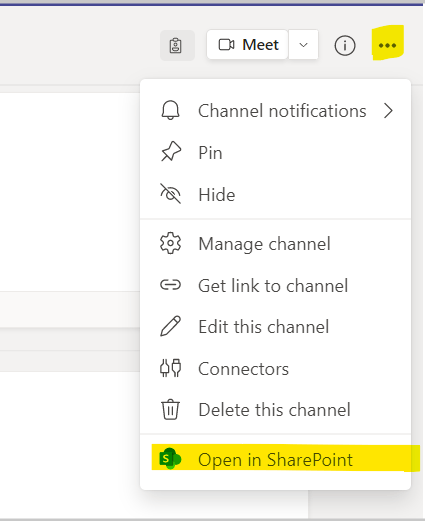
Task: Select Open in SharePoint
Action: coord(276,460)
